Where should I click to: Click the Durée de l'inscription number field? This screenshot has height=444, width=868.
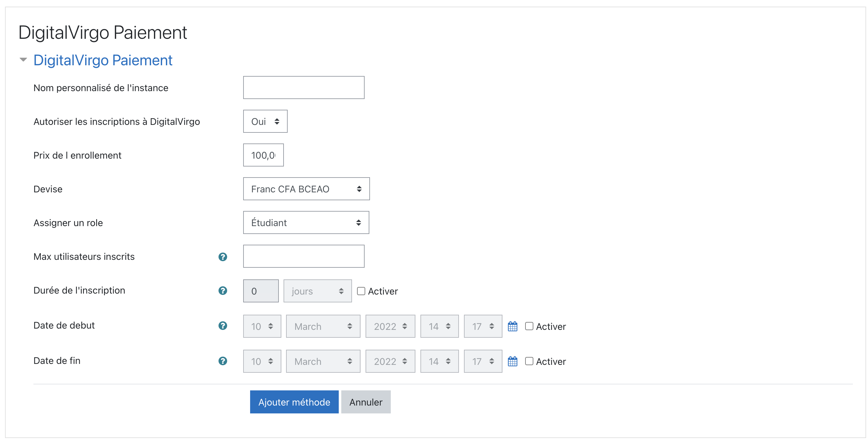pos(261,291)
